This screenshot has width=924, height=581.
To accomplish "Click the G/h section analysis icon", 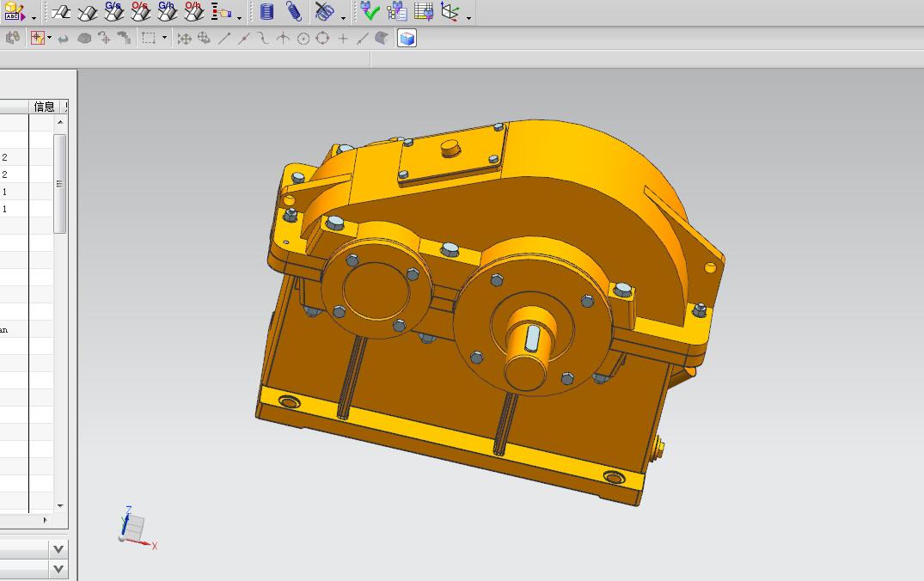I will (167, 11).
